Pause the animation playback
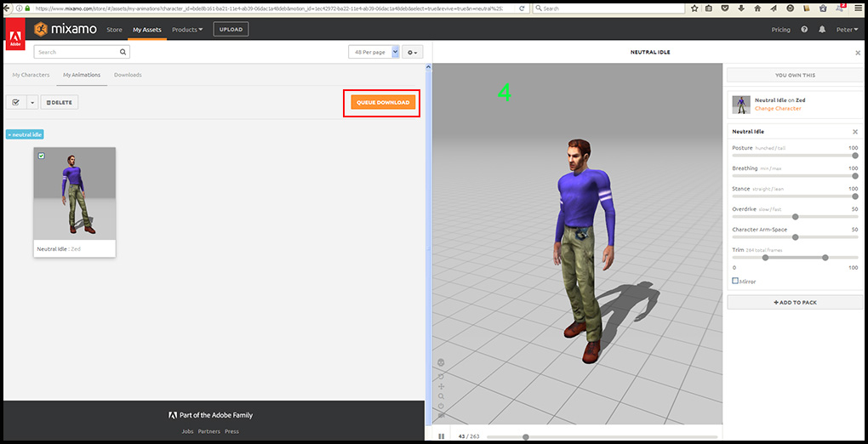 (x=441, y=436)
